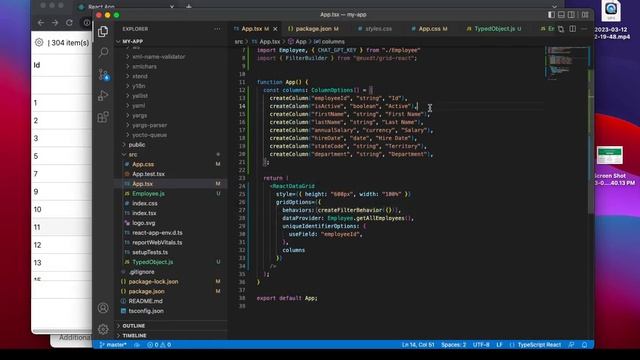Viewport: 640px width, 360px height.
Task: Go back in the browser window
Action: [40, 23]
